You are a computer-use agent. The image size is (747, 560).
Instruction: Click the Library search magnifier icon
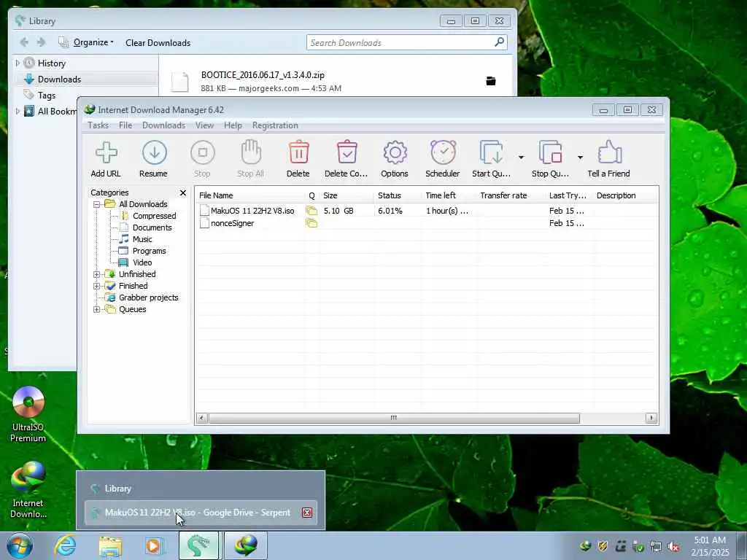[499, 42]
